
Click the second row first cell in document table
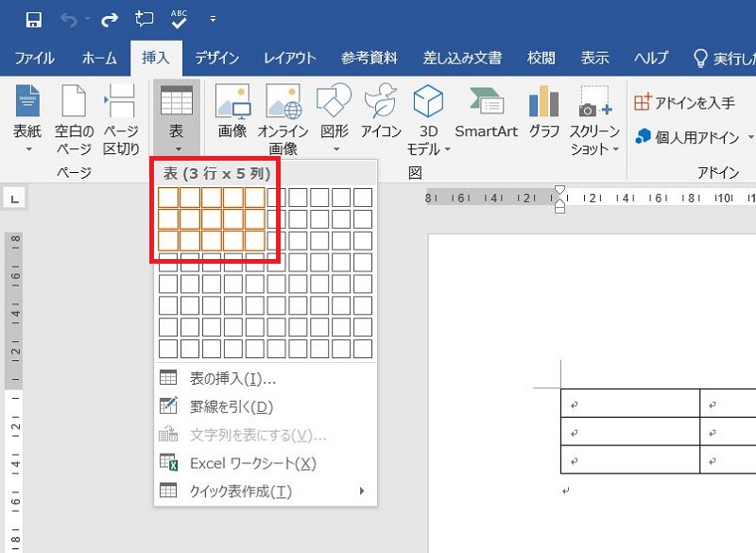pos(630,431)
